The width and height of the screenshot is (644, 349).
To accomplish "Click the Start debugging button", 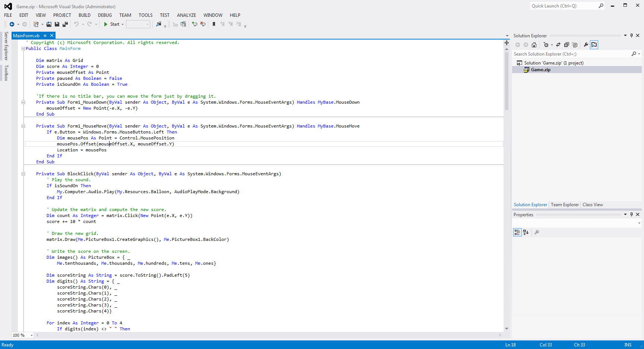I will 111,24.
